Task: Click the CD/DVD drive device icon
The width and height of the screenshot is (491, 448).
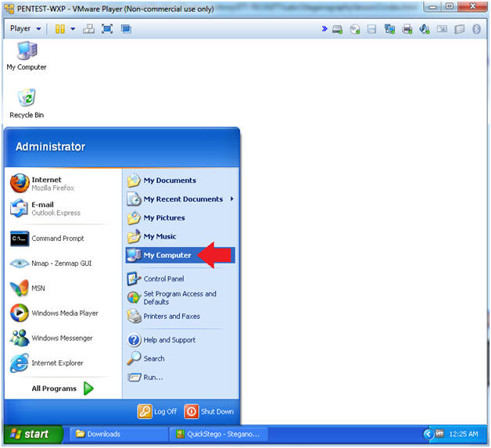Action: 355,30
